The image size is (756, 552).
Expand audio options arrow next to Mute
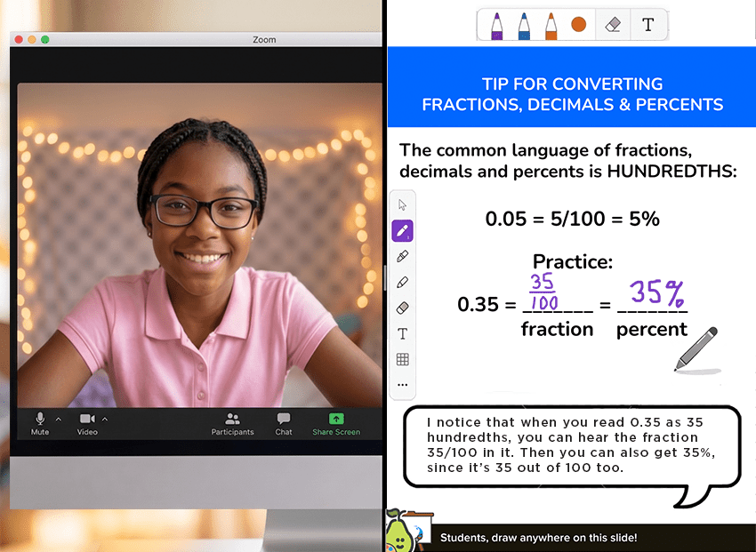tap(59, 419)
